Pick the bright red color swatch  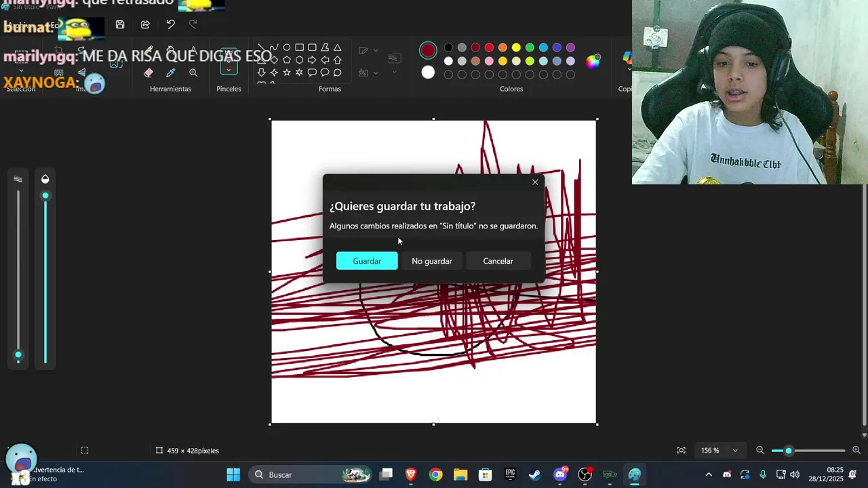coord(489,47)
